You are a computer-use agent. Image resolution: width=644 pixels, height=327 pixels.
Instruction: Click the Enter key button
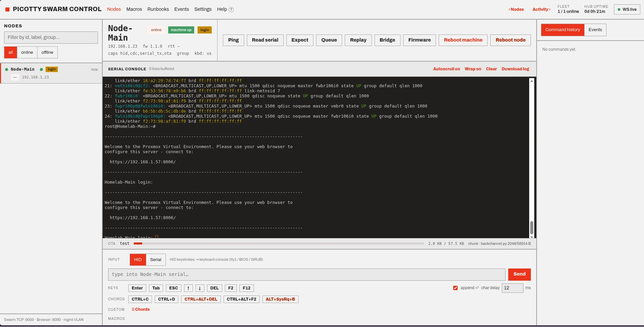(137, 288)
